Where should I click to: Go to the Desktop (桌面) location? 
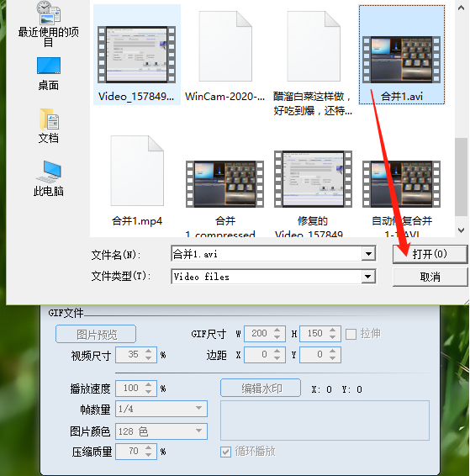click(x=49, y=74)
